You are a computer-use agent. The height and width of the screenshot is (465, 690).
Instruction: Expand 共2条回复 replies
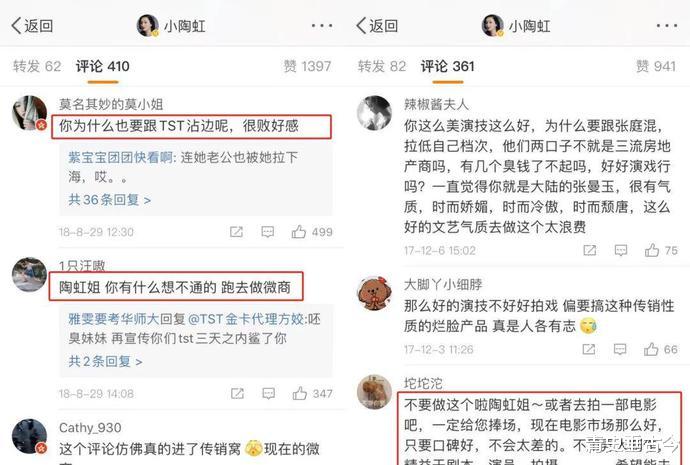105,361
